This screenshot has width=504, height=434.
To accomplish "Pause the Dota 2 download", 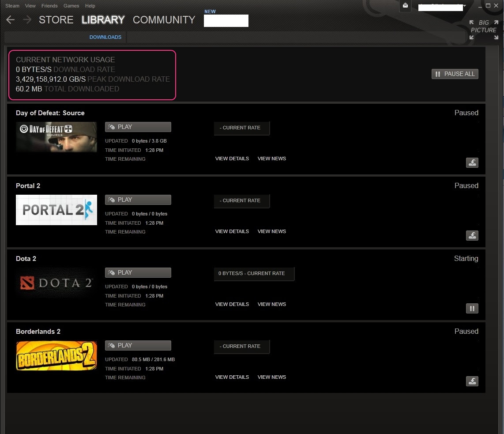I will 472,309.
